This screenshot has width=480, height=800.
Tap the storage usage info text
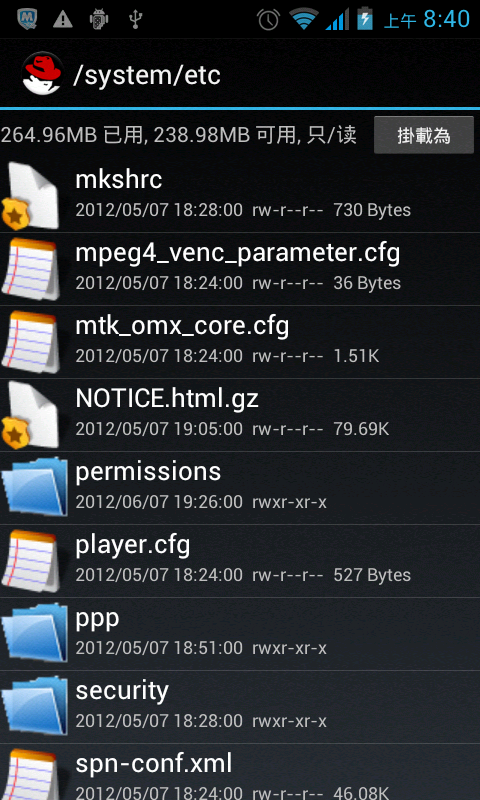(x=179, y=136)
